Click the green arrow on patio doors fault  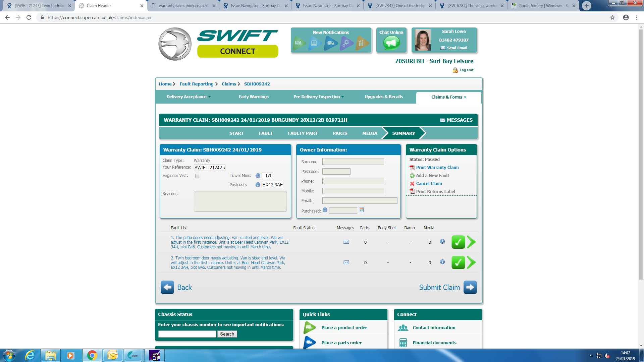point(471,242)
